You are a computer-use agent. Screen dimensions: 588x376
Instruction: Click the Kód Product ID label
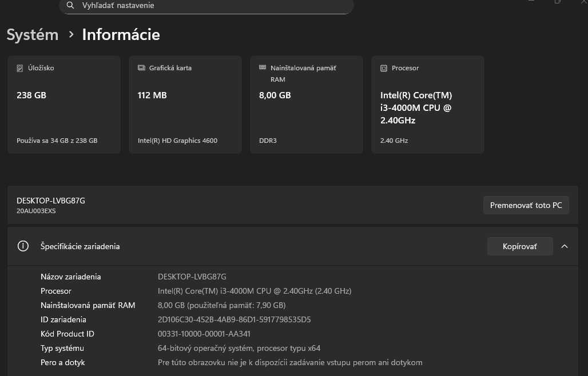[x=67, y=334]
